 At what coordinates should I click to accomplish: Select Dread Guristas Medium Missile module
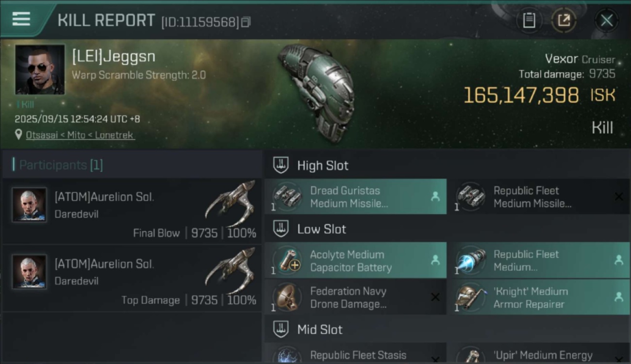tap(355, 197)
